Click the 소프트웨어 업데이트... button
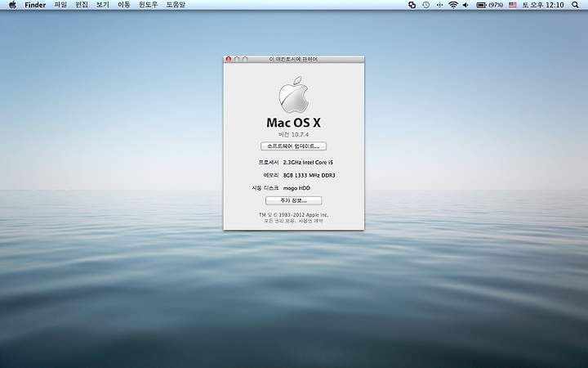Viewport: 588px width, 368px height. click(x=294, y=146)
